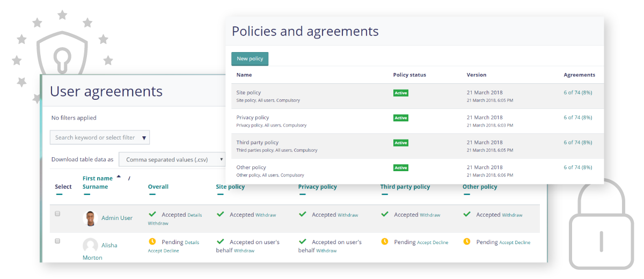Click the green check in Alisha's Privacy policy cell
Screen dimensions: 644x279
302,241
